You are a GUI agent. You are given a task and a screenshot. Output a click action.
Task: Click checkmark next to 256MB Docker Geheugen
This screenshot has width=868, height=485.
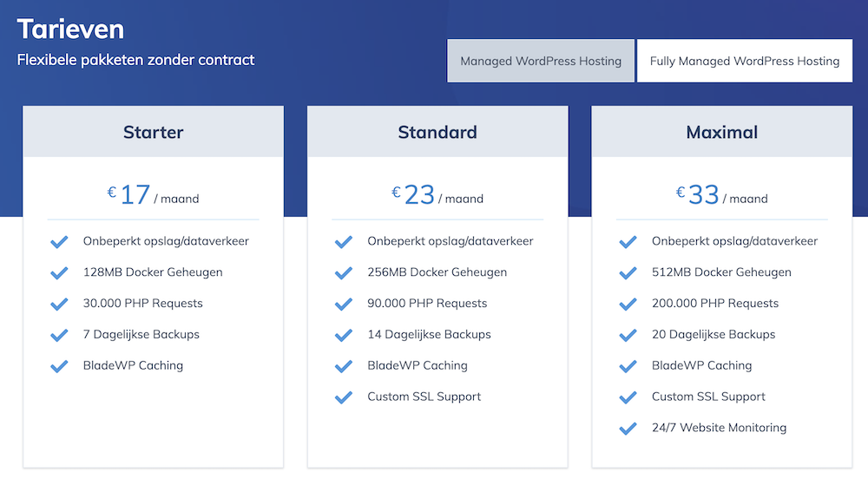click(344, 272)
